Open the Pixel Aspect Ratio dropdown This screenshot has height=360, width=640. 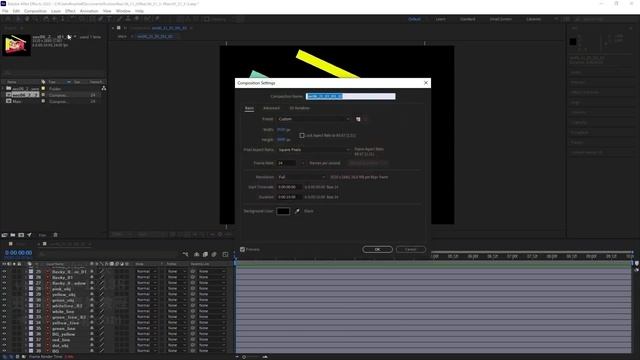click(313, 150)
